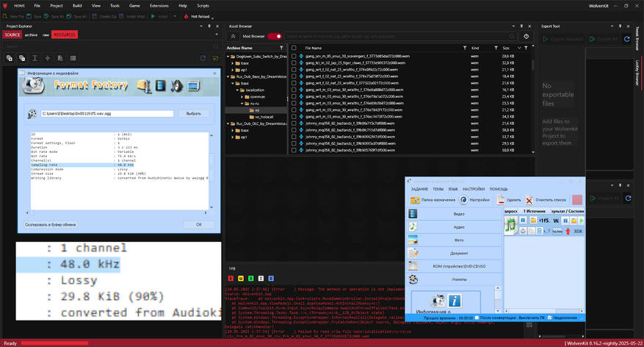Click the Папка назначения folder icon
The width and height of the screenshot is (644, 347).
pyautogui.click(x=416, y=199)
